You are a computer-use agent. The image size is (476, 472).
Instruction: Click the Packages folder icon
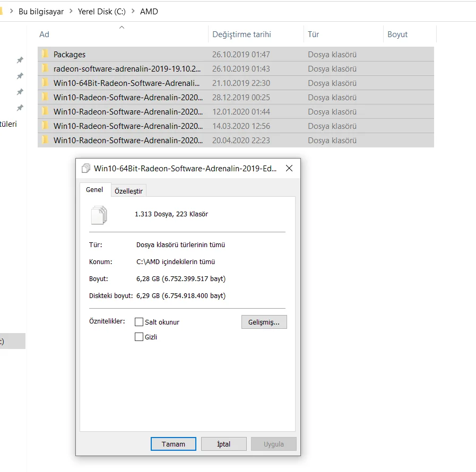coord(45,54)
